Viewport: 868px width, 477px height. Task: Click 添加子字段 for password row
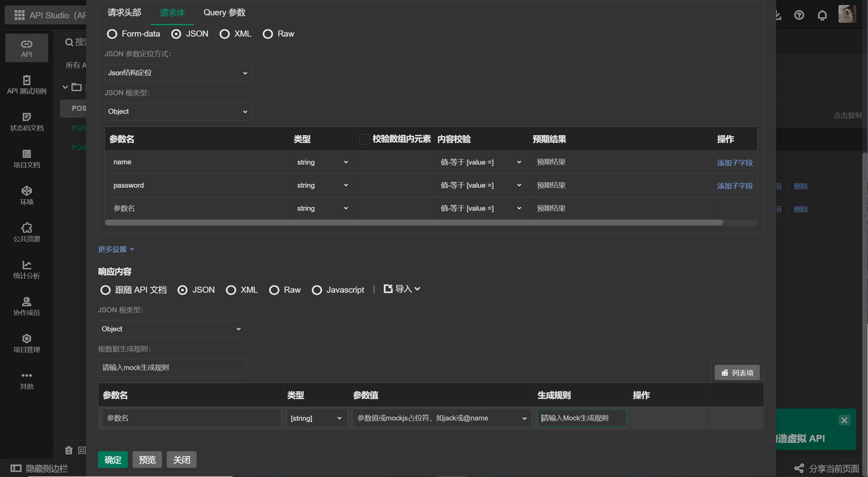735,186
